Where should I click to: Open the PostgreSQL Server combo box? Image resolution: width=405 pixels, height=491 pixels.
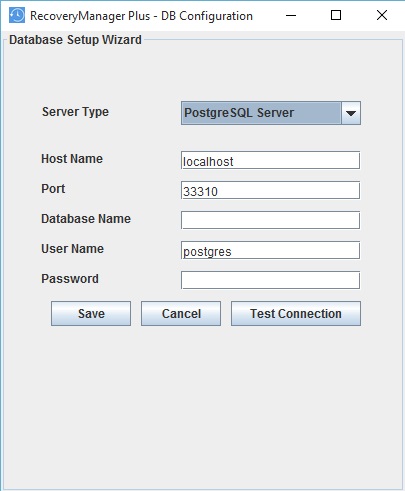pos(271,113)
